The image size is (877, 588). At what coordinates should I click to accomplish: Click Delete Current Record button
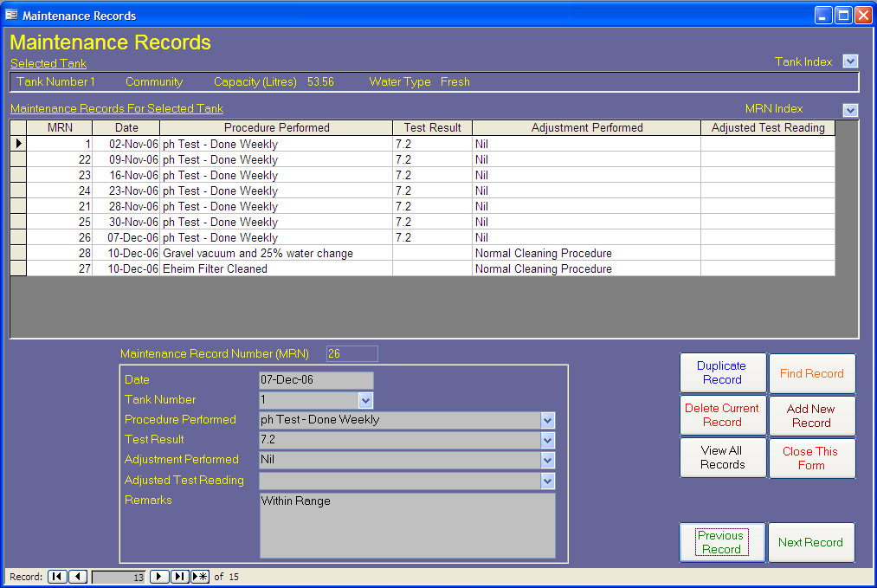pos(723,415)
